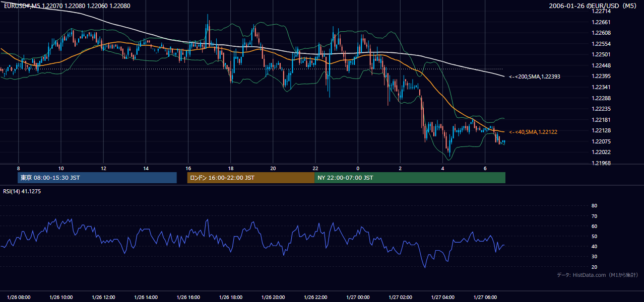This screenshot has height=302, width=644.
Task: Click the 1/26 22:00 time axis label
Action: 315,297
